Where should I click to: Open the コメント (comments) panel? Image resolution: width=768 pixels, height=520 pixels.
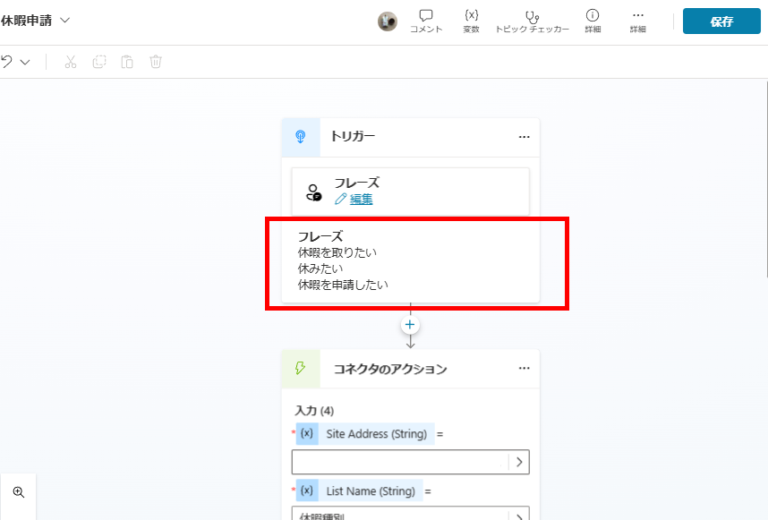[426, 21]
